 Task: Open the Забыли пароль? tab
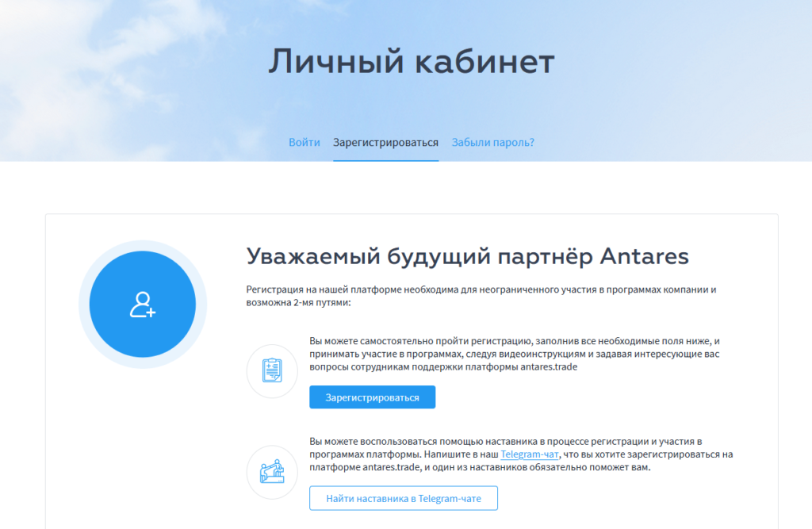pyautogui.click(x=492, y=143)
